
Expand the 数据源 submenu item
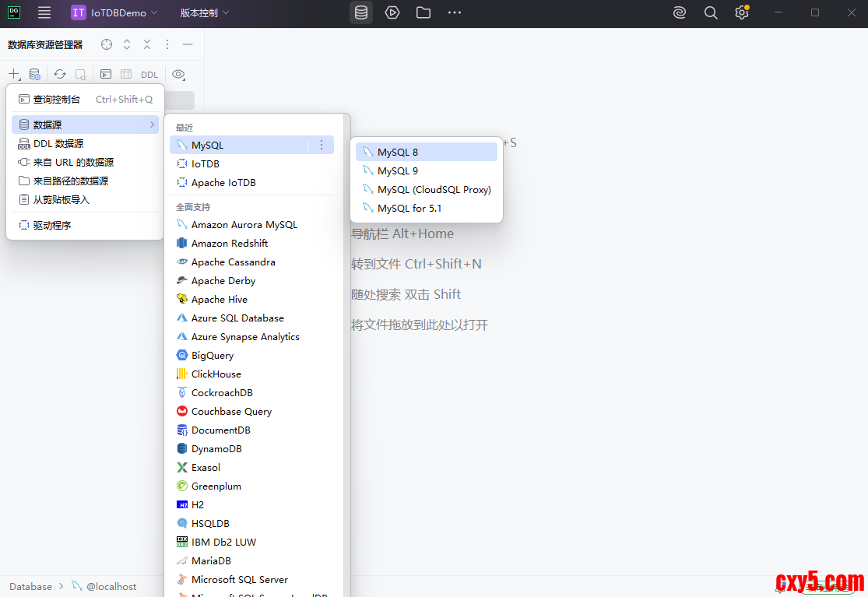pyautogui.click(x=86, y=125)
